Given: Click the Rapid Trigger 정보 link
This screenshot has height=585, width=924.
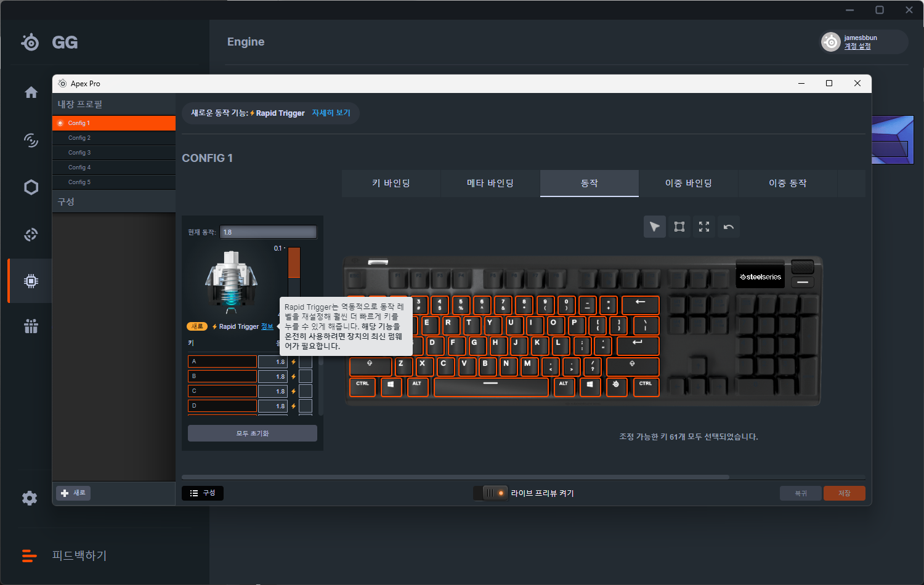Looking at the screenshot, I should [267, 327].
